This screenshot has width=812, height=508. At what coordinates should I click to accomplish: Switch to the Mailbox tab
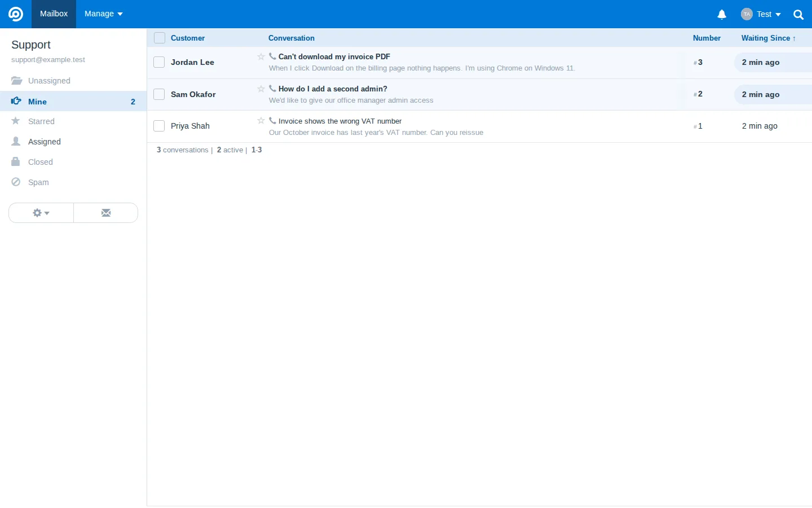click(54, 14)
